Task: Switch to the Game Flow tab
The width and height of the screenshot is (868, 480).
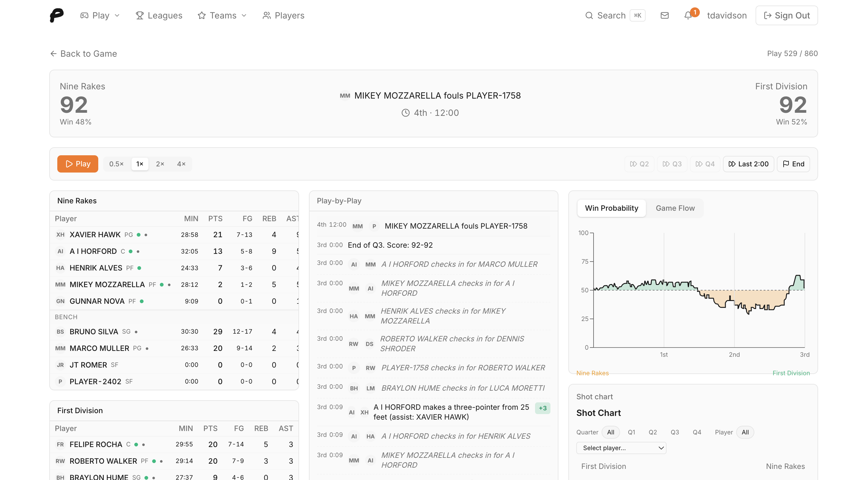Action: click(675, 208)
